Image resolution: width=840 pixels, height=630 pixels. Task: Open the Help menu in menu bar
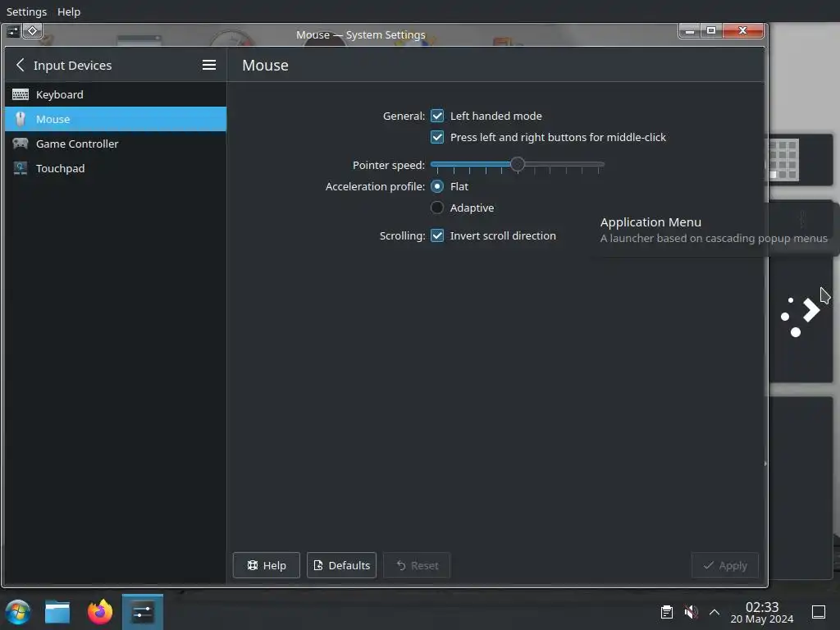point(69,11)
